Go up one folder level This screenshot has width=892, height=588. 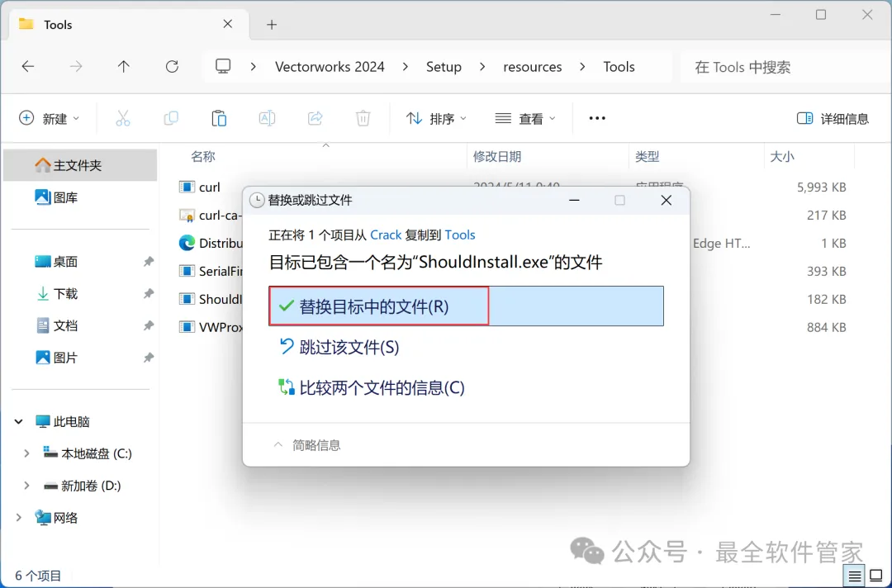click(x=123, y=67)
